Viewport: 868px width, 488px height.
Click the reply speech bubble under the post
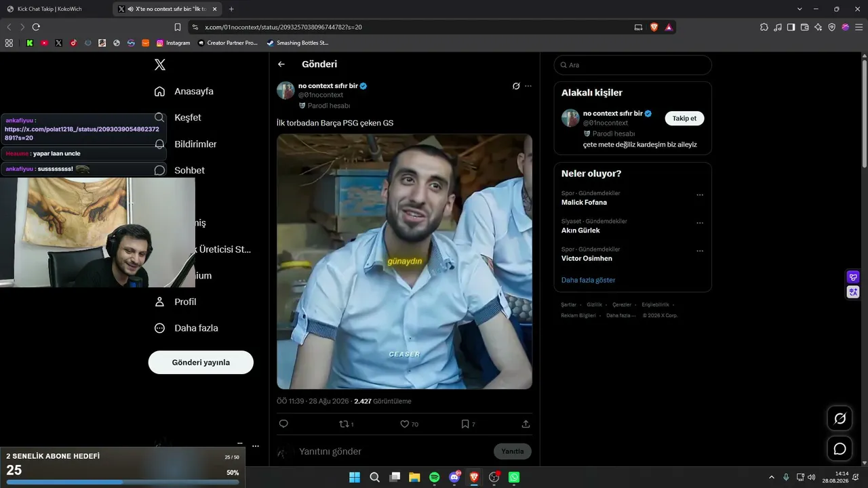[283, 424]
